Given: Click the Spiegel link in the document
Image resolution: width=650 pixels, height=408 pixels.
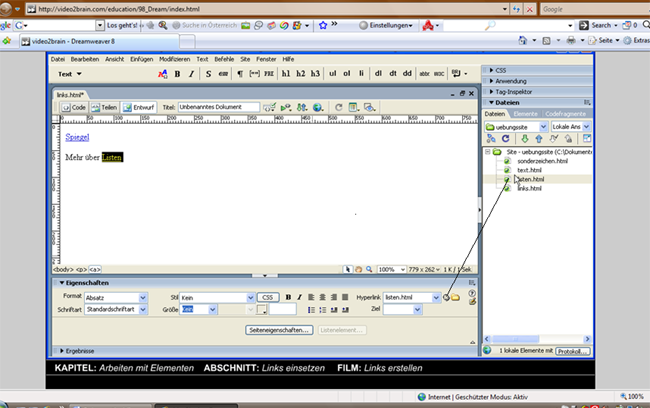Looking at the screenshot, I should (x=77, y=137).
